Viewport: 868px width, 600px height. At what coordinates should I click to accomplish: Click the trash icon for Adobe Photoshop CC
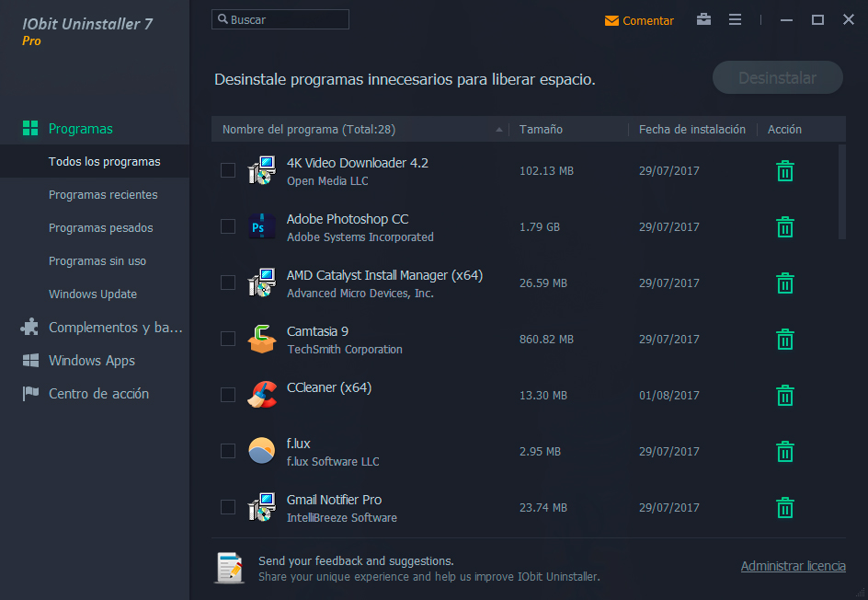click(785, 226)
